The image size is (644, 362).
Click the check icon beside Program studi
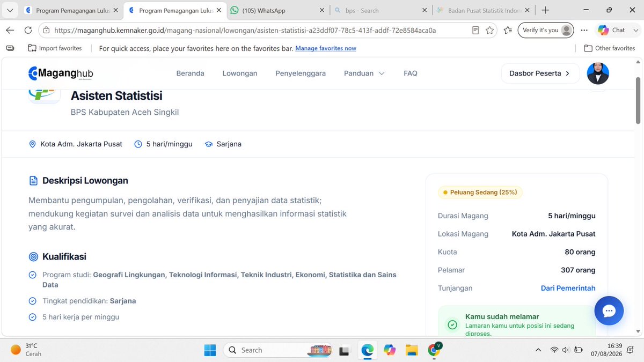tap(33, 275)
